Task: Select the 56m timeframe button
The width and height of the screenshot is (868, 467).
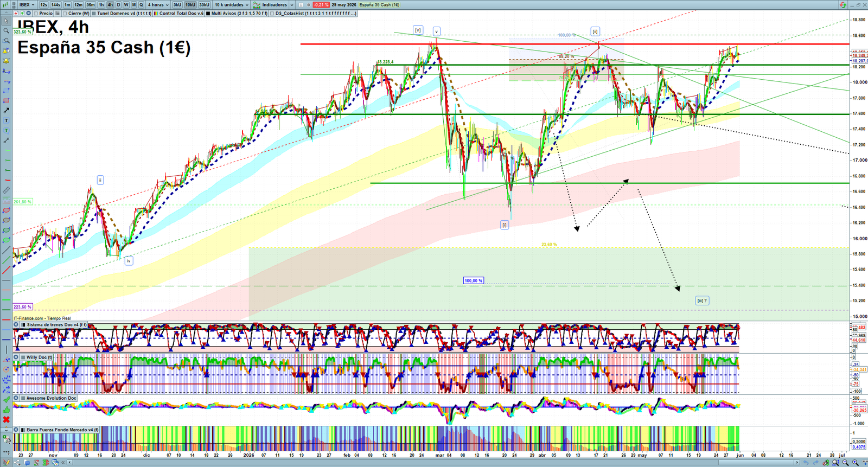Action: click(x=91, y=4)
